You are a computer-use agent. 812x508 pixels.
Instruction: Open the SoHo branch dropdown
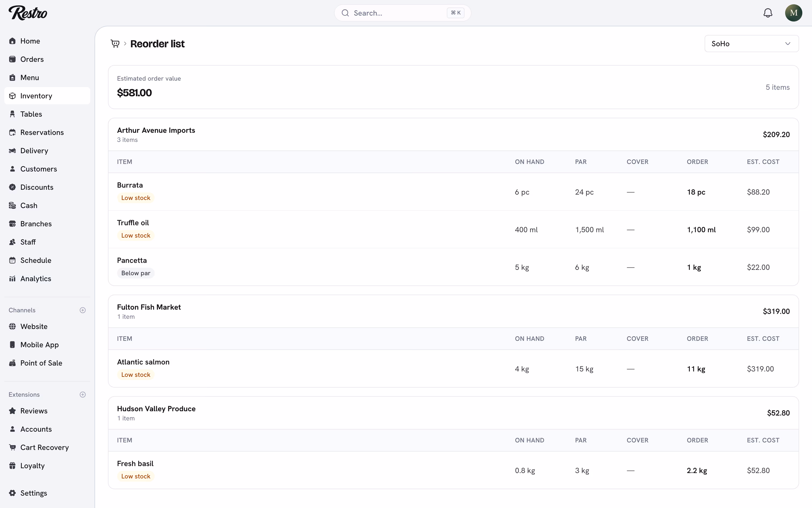751,44
